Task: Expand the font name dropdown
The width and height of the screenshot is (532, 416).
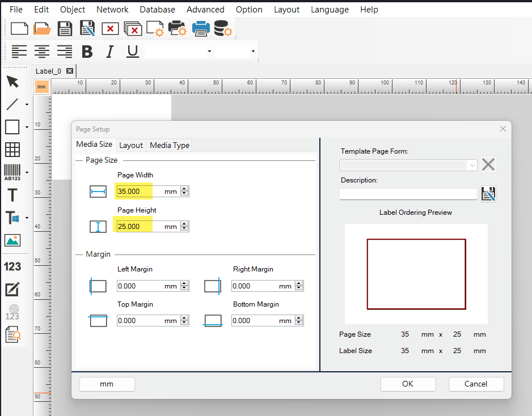Action: [x=209, y=52]
